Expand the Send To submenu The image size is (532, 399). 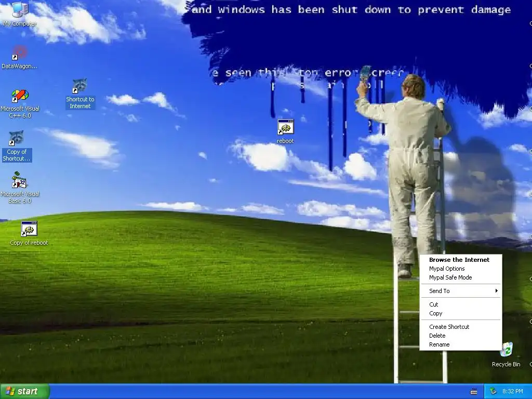pos(461,291)
